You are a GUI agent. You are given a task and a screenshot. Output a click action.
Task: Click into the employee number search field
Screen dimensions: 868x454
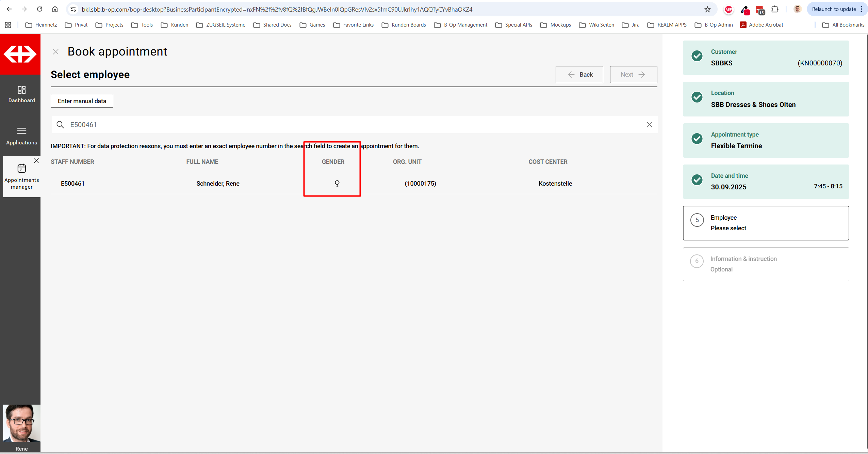[x=340, y=125]
